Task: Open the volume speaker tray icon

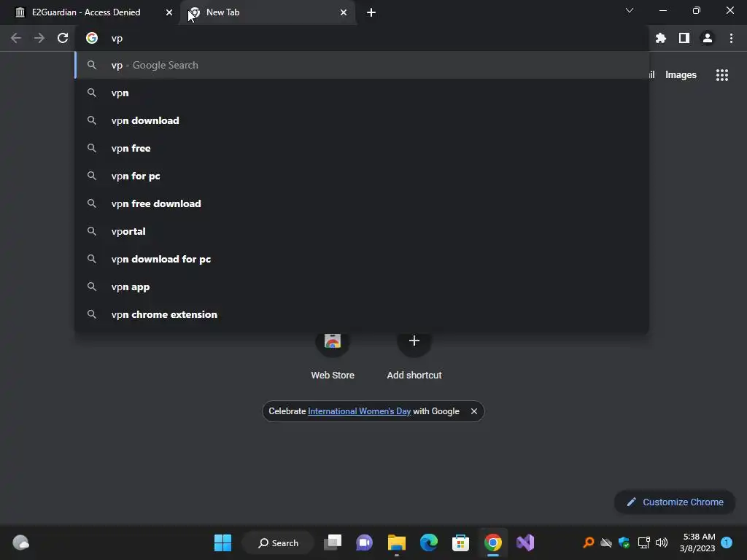Action: click(x=662, y=542)
